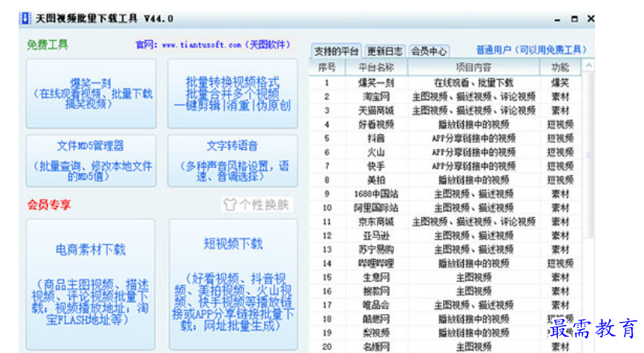Screen dimensions: 644x353
Task: Click the shirt icon for 个性换肤
Action: 230,204
